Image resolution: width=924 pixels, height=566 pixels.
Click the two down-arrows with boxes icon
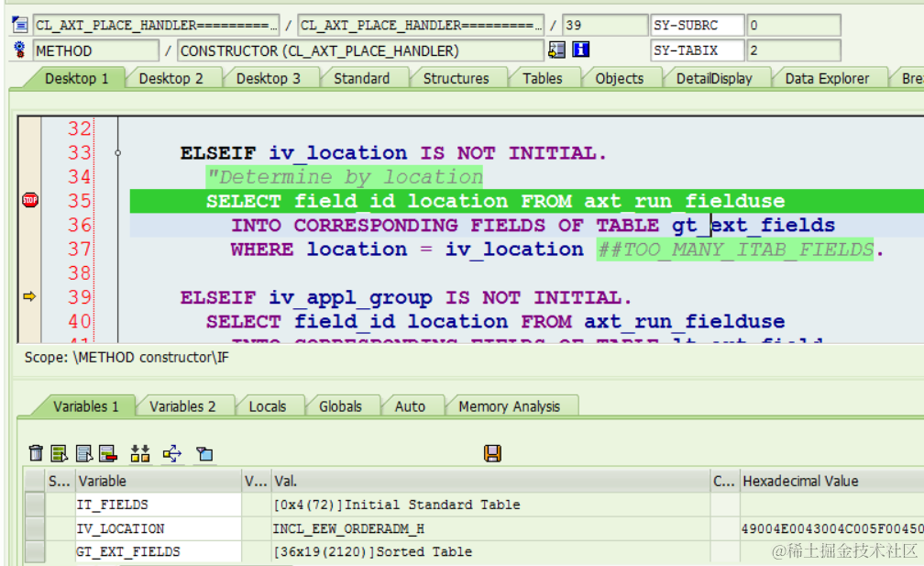coord(140,453)
